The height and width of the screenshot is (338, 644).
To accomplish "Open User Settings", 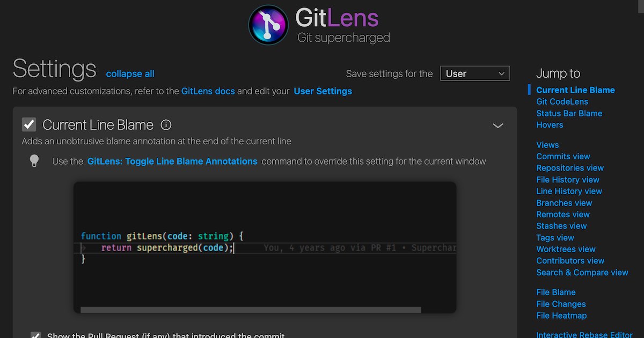I will [x=323, y=91].
